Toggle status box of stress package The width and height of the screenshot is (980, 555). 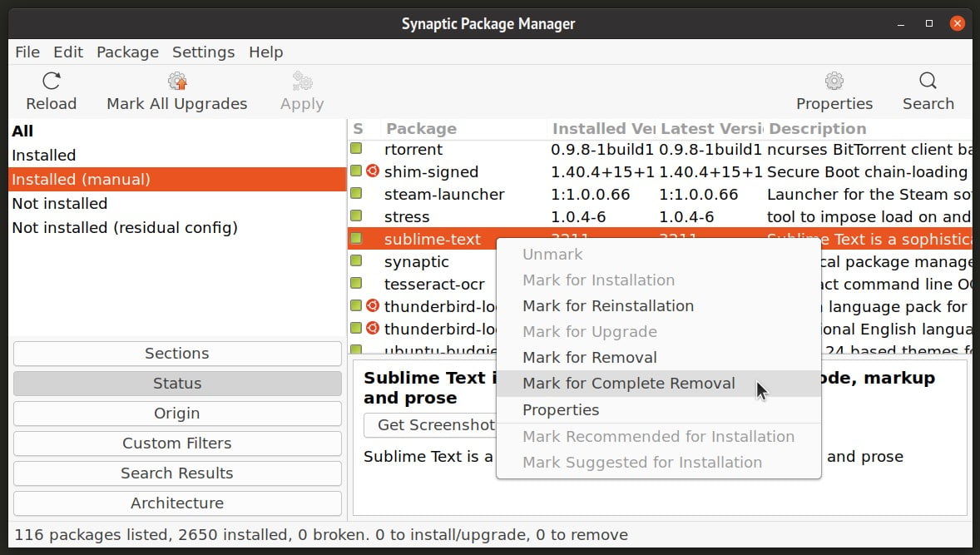point(356,216)
